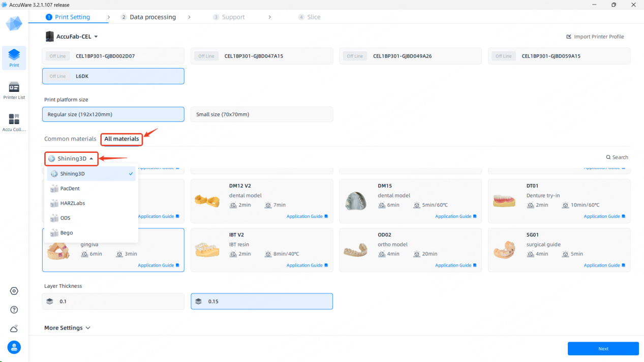Screen dimensions: 644x362
Task: Click the DM15 dental model thumbnail
Action: click(356, 201)
